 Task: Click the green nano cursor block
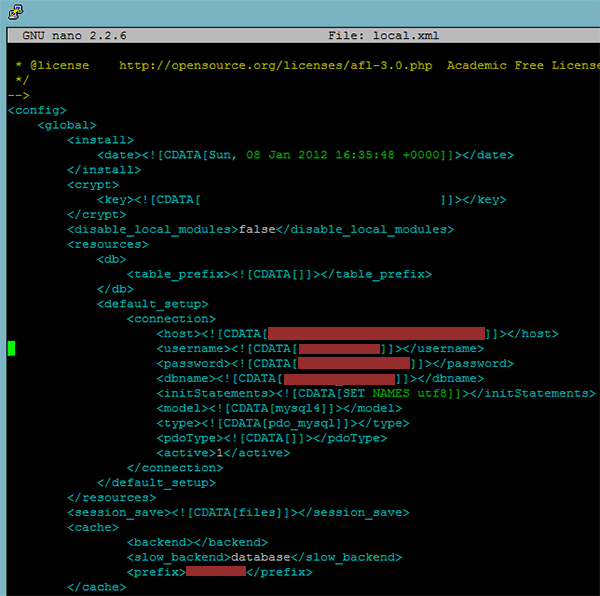point(11,348)
